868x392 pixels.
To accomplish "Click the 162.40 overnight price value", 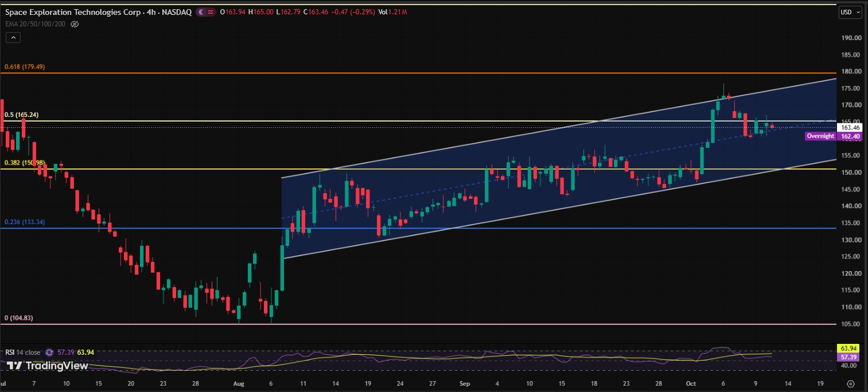I will pyautogui.click(x=850, y=136).
